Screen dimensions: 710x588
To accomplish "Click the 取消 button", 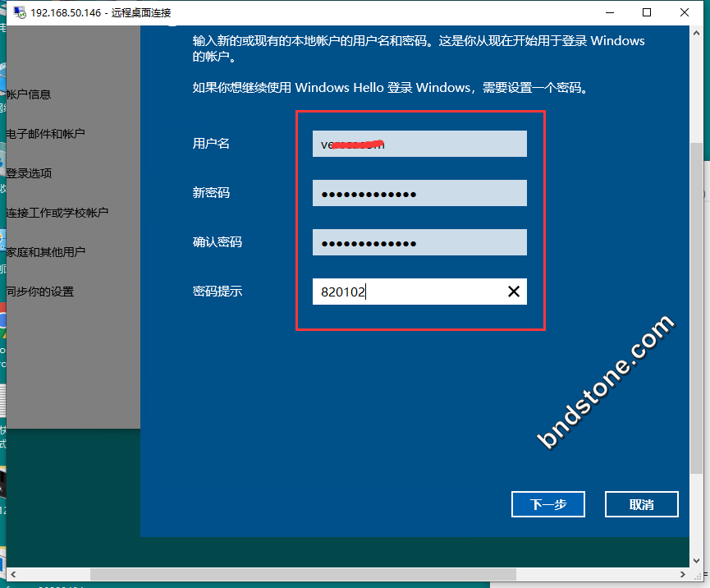I will [x=641, y=504].
